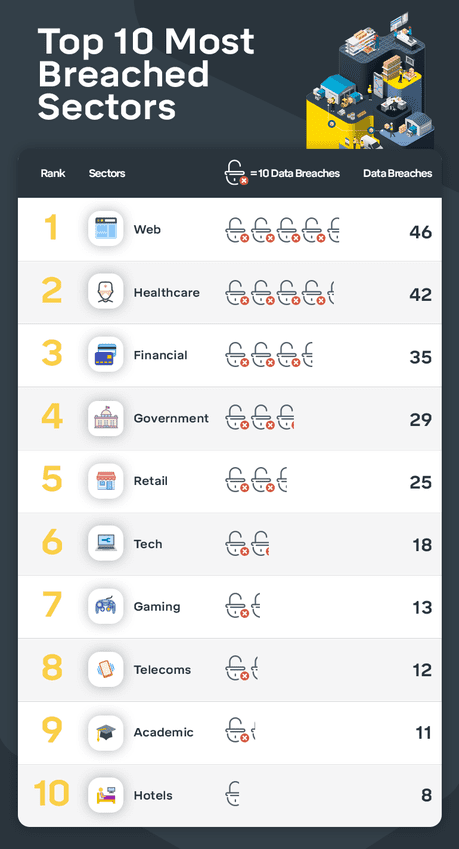Click the Retail storefront icon
Image resolution: width=459 pixels, height=849 pixels.
click(106, 480)
